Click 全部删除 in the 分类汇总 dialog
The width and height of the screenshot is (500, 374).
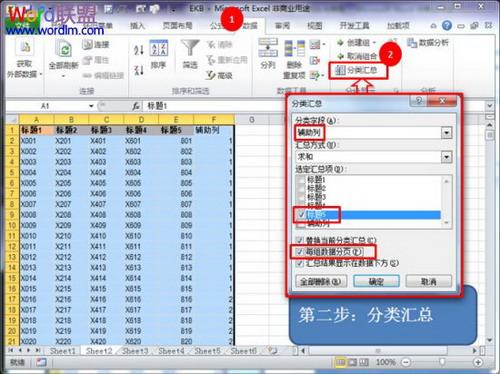click(321, 282)
